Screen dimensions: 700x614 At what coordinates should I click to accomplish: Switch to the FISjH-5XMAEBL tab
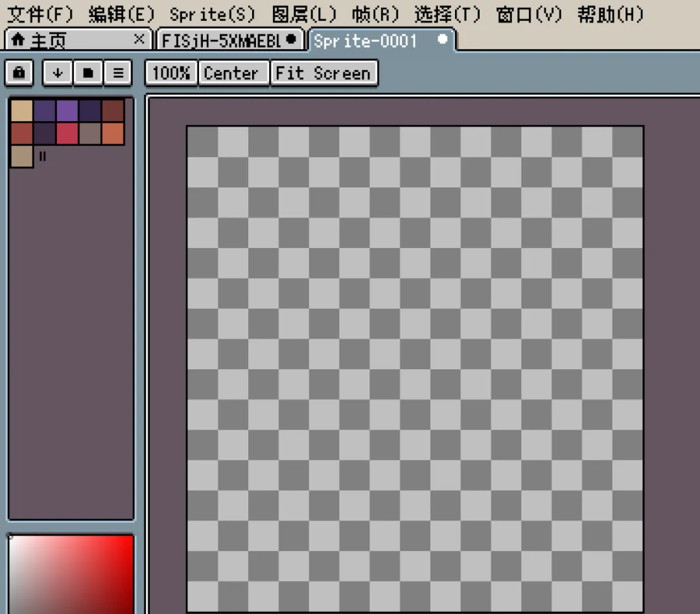tap(230, 40)
